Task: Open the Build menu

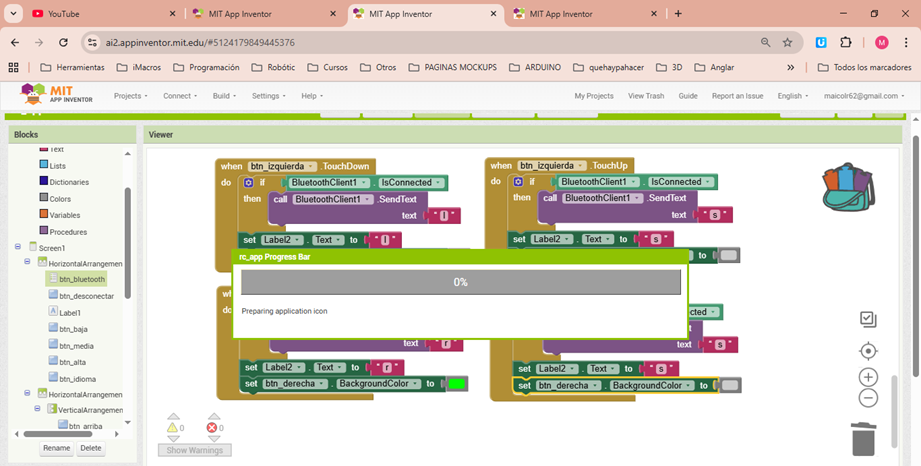Action: coord(224,96)
